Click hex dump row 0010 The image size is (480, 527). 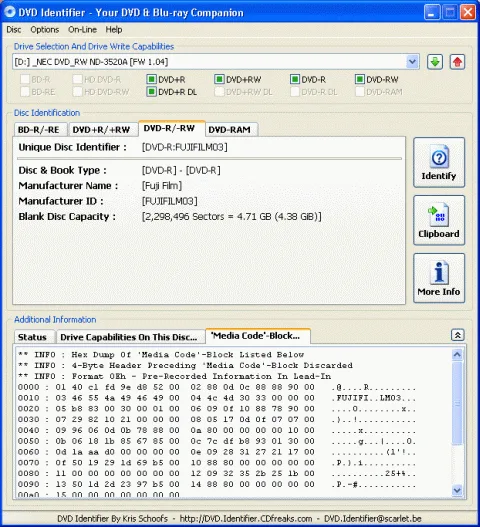[217, 398]
